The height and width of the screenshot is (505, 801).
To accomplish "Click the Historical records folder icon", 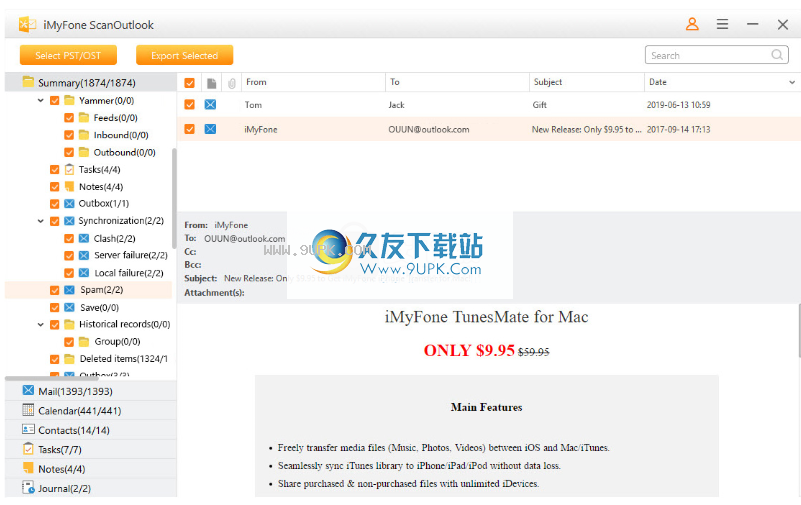I will 69,324.
